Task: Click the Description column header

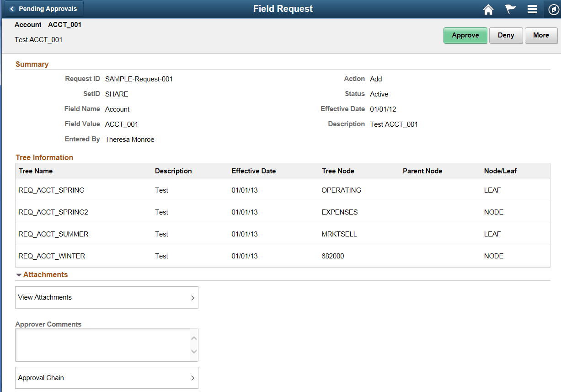Action: tap(173, 171)
